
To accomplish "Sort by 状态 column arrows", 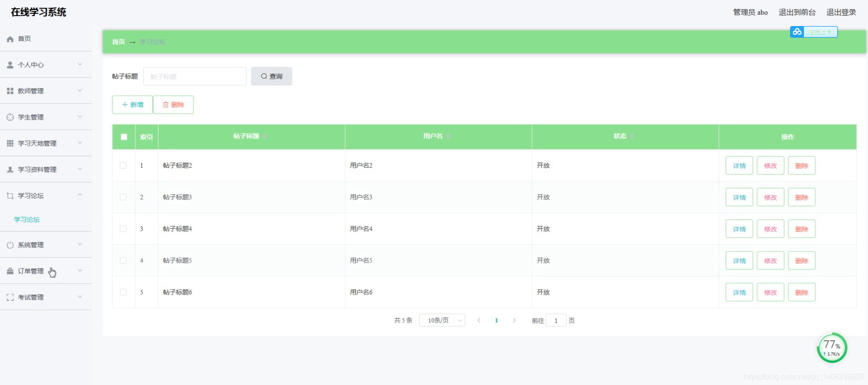I will click(632, 137).
